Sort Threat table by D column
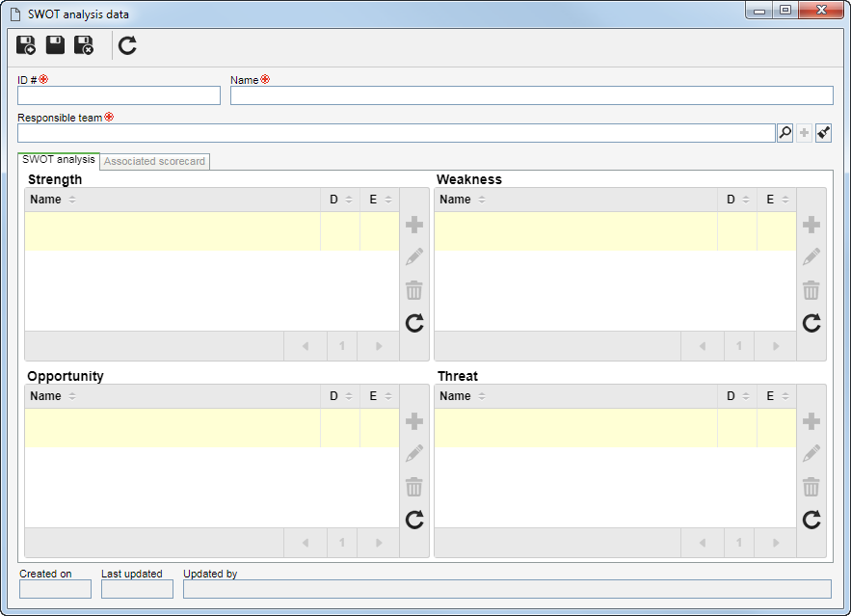The image size is (851, 616). tap(737, 396)
